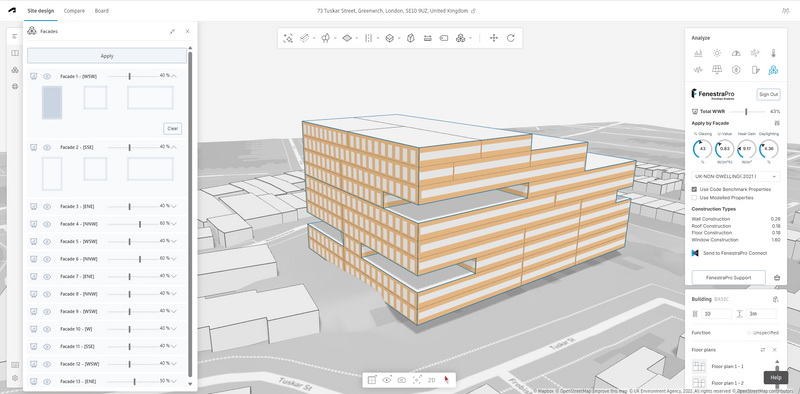
Task: Open FenestraPro Support
Action: (729, 278)
